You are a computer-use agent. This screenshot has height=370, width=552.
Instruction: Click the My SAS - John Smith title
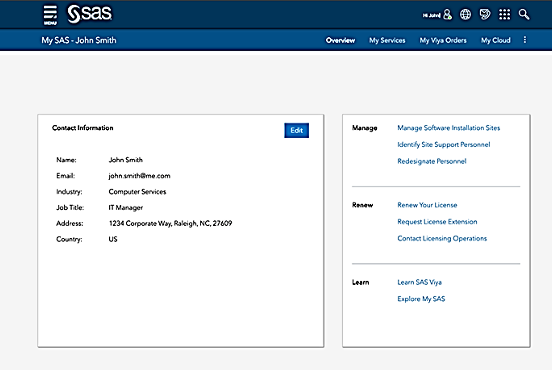[x=79, y=40]
